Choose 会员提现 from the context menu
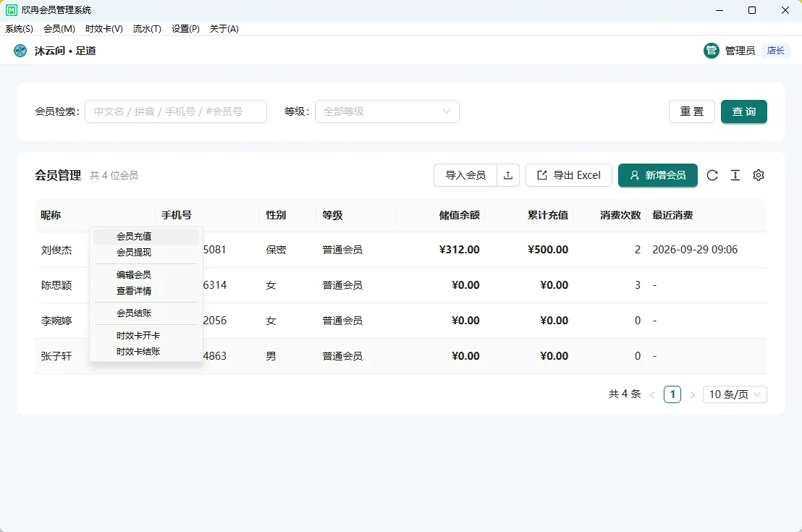 (x=145, y=252)
